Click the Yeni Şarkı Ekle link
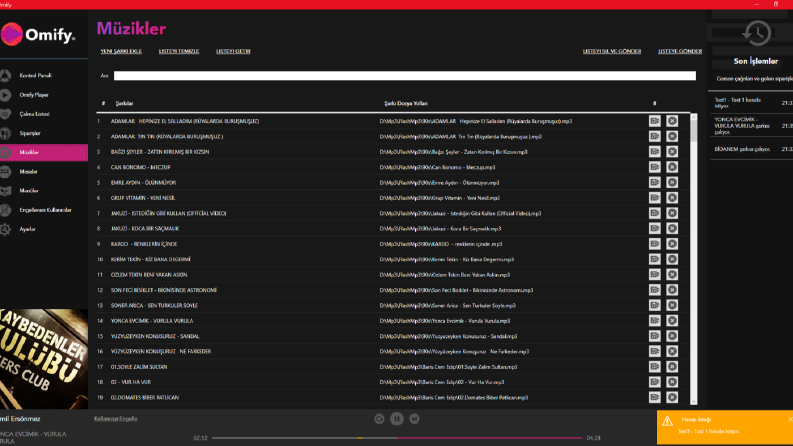 [x=121, y=51]
